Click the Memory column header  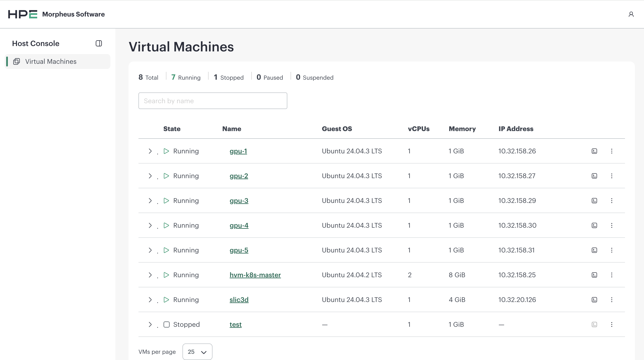click(462, 129)
